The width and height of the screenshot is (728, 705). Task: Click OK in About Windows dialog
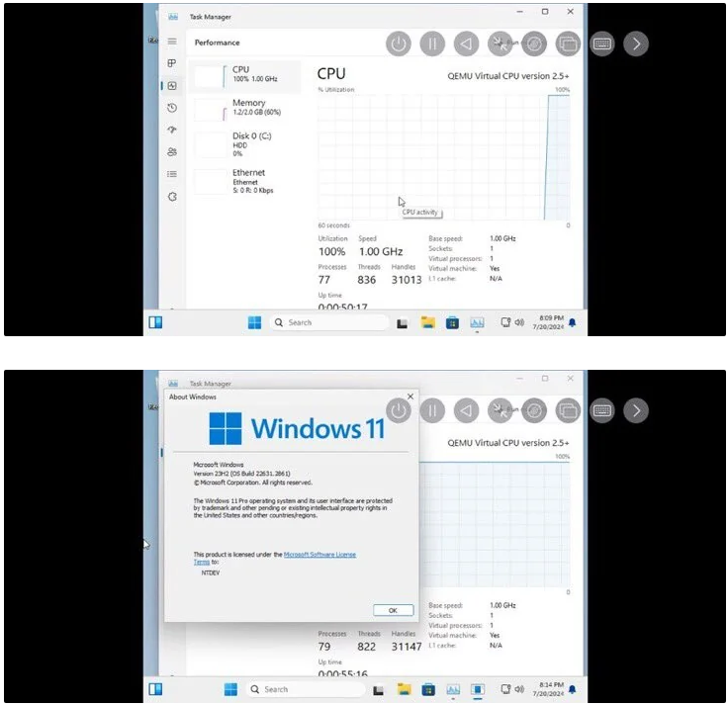pos(393,610)
